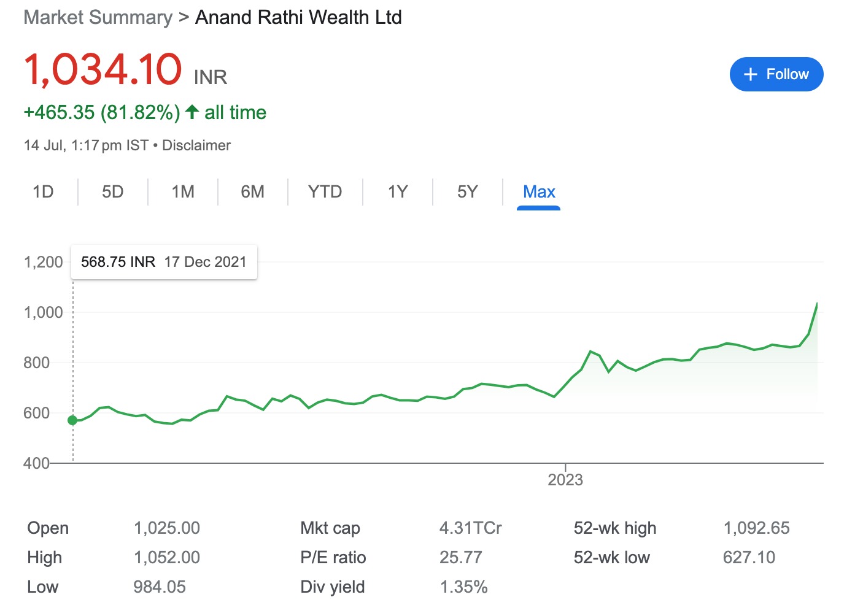The width and height of the screenshot is (863, 616).
Task: Click the 1,000 y-axis label
Action: (44, 313)
